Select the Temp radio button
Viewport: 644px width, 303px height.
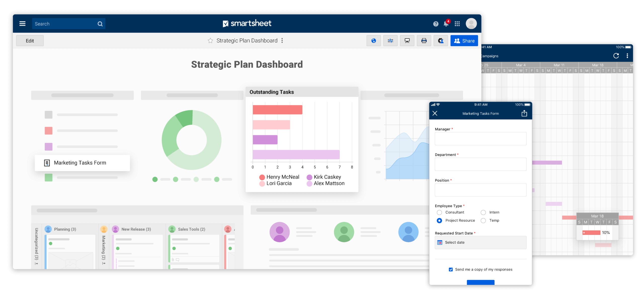483,221
